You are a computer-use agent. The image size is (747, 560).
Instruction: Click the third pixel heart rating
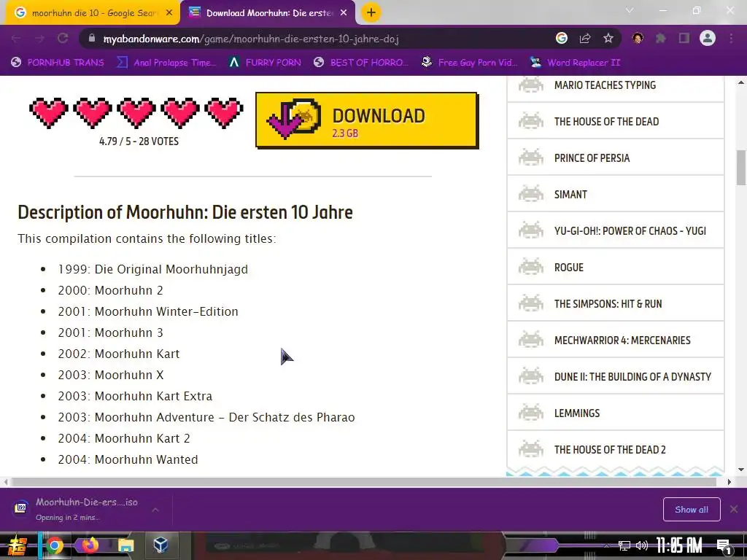136,113
